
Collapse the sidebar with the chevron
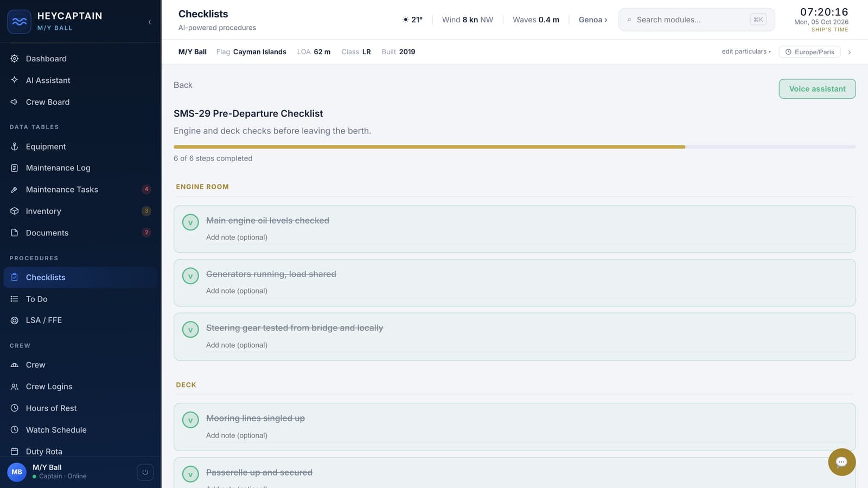tap(149, 22)
